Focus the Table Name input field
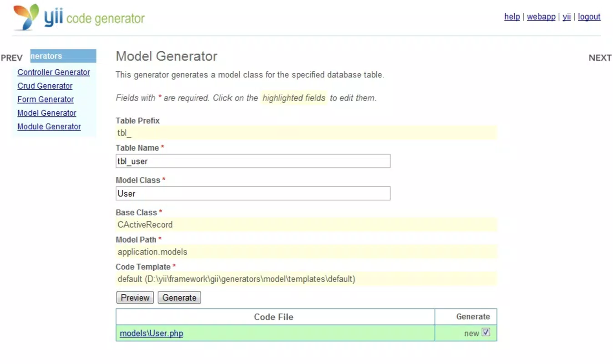Screen dimensions: 613x364 click(x=253, y=161)
